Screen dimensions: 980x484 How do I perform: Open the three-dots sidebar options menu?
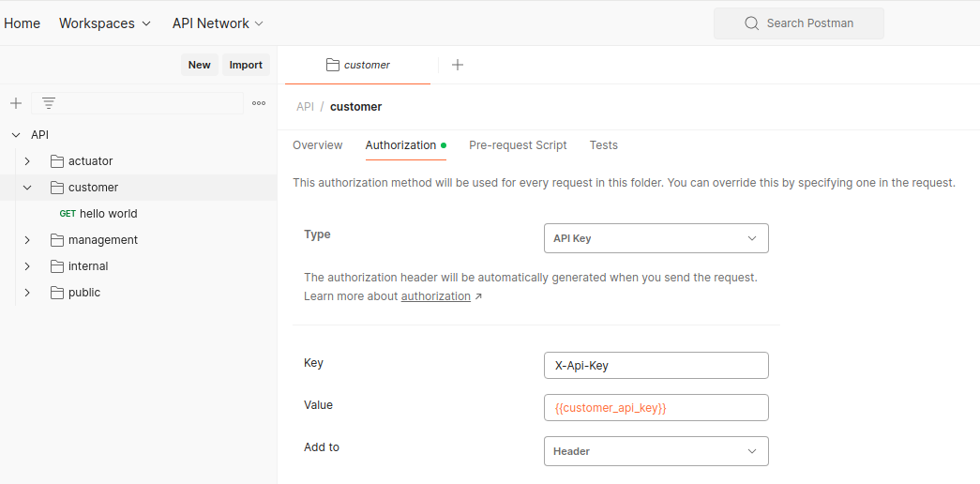pos(259,103)
